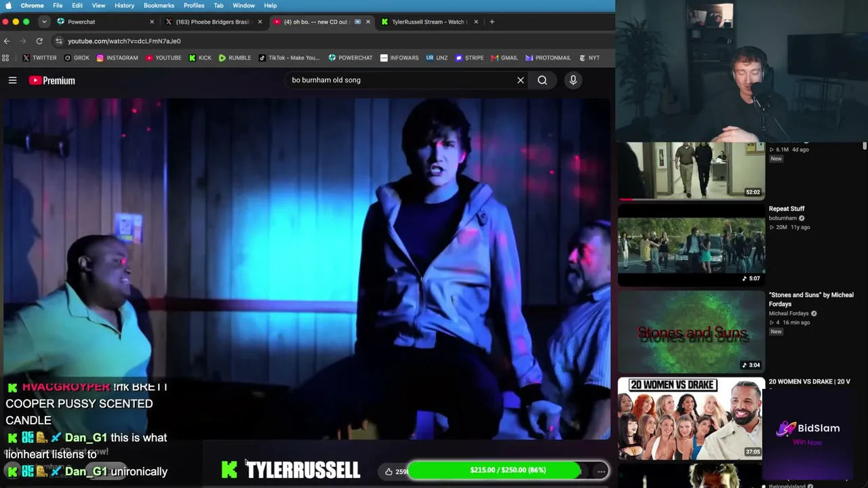Reload the current page
Viewport: 868px width, 488px height.
pyautogui.click(x=39, y=41)
